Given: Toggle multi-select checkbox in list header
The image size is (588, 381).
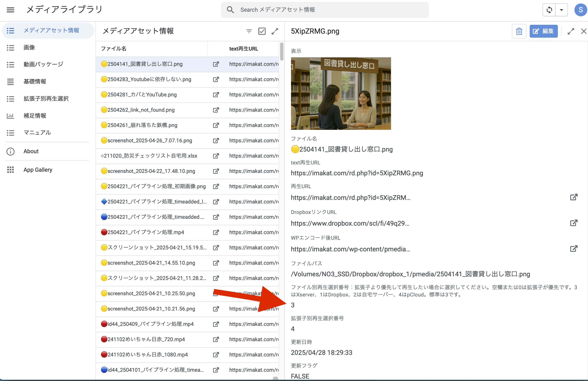Looking at the screenshot, I should coord(262,31).
